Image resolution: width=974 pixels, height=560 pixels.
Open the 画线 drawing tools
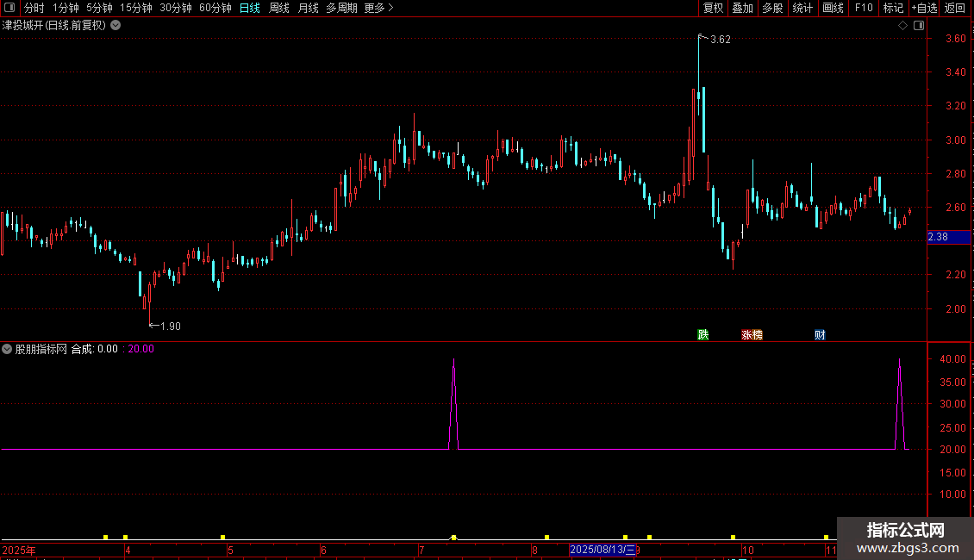coord(833,8)
